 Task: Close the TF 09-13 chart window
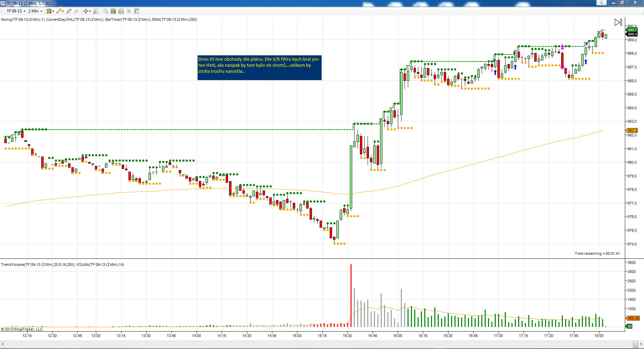click(635, 3)
